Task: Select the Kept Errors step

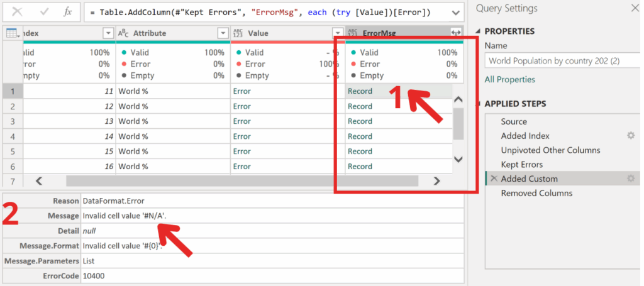Action: pyautogui.click(x=523, y=165)
